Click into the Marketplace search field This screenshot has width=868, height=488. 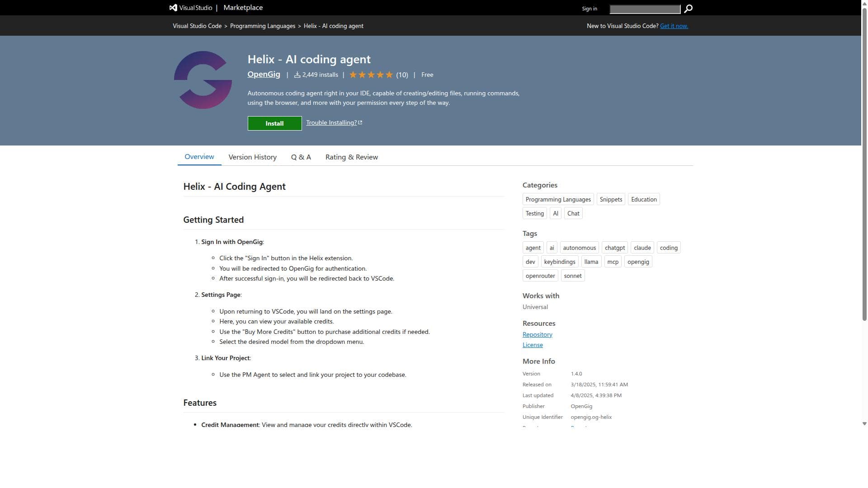point(645,9)
